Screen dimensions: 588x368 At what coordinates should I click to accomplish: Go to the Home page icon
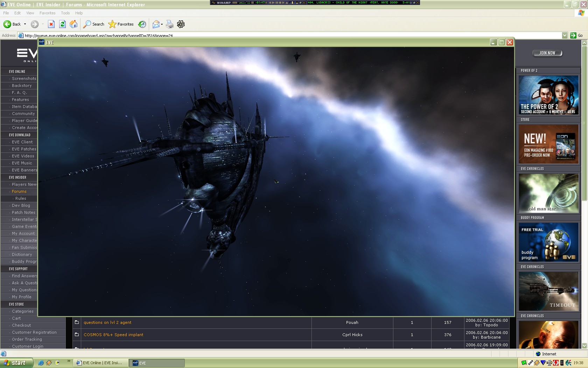pyautogui.click(x=73, y=24)
